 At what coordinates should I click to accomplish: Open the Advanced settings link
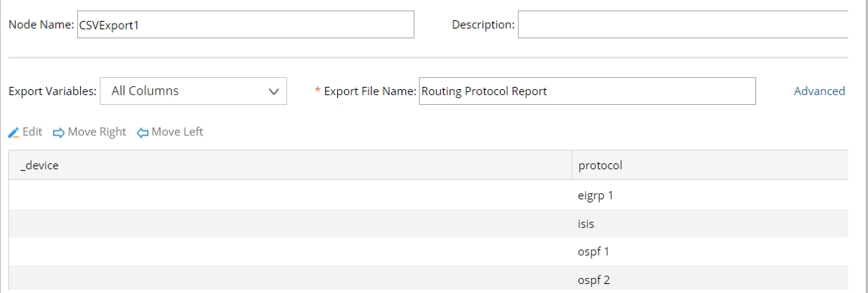coord(820,91)
